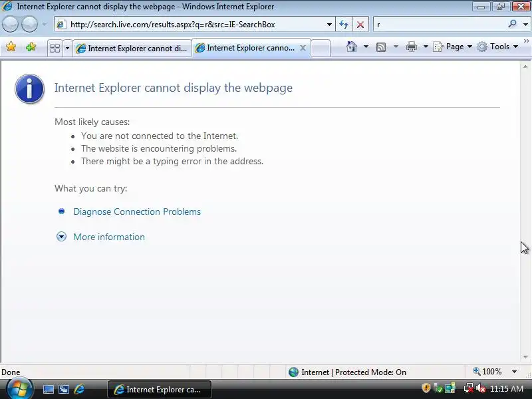The height and width of the screenshot is (399, 532).
Task: Click the address bar URL field
Action: click(195, 25)
